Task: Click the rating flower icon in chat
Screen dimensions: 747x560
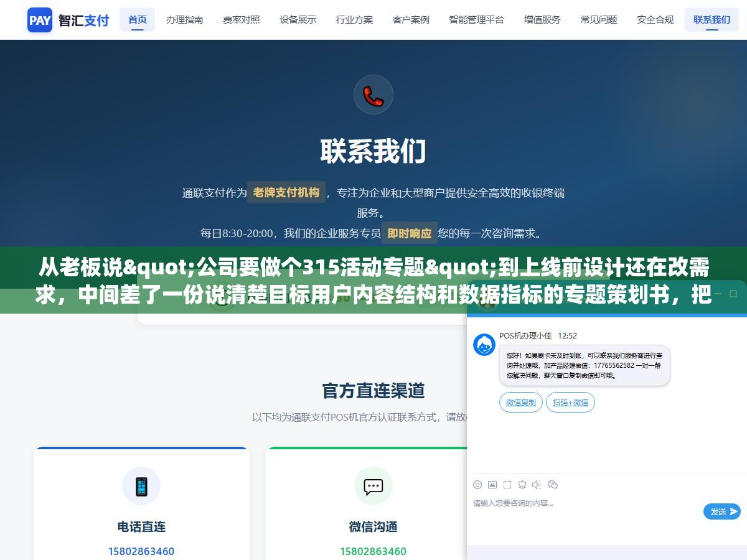Action: coord(522,484)
